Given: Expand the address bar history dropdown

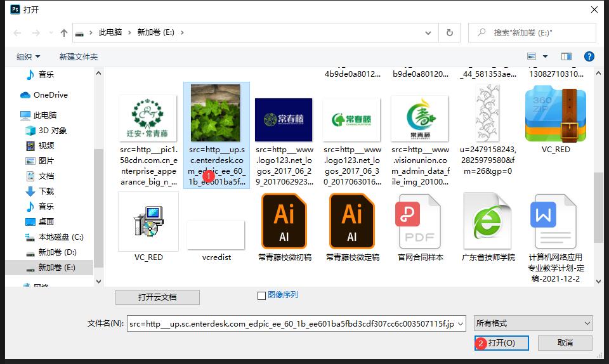Looking at the screenshot, I should click(428, 32).
